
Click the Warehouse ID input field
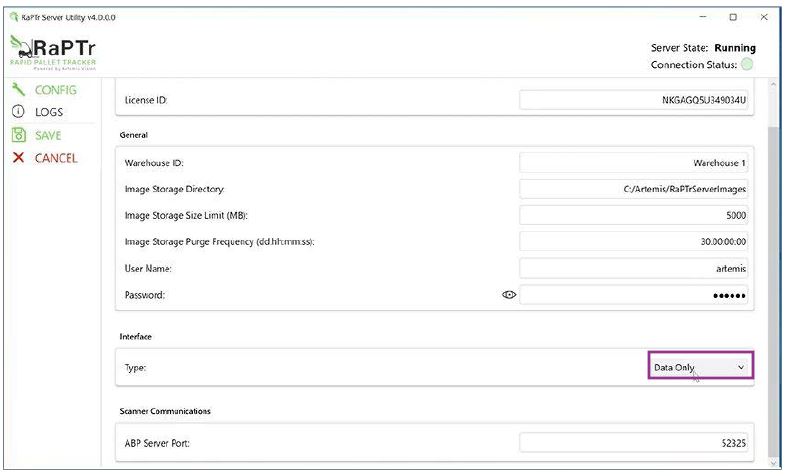(635, 162)
